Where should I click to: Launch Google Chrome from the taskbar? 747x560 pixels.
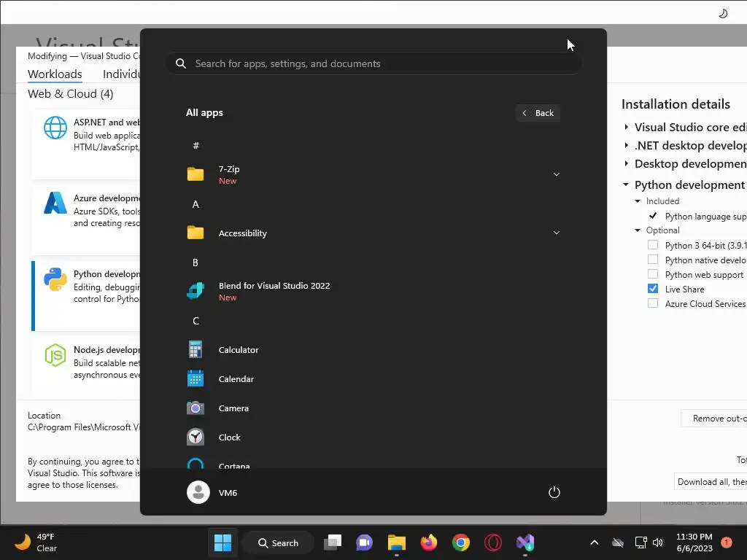point(461,542)
